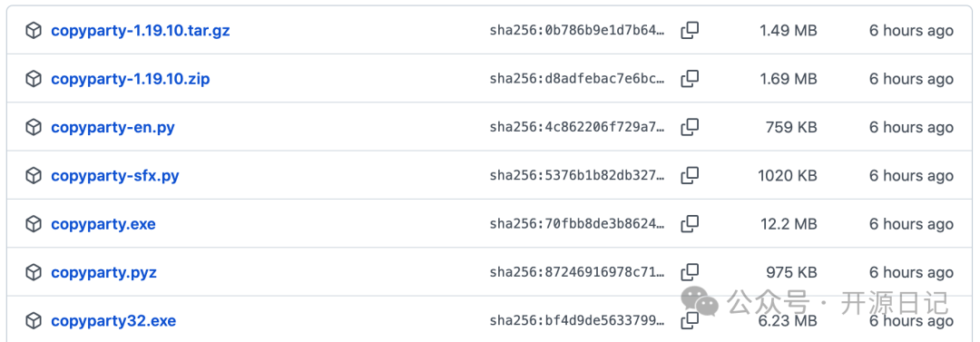
Task: Copy sha256 hash for copyparty-en.py
Action: (x=690, y=127)
